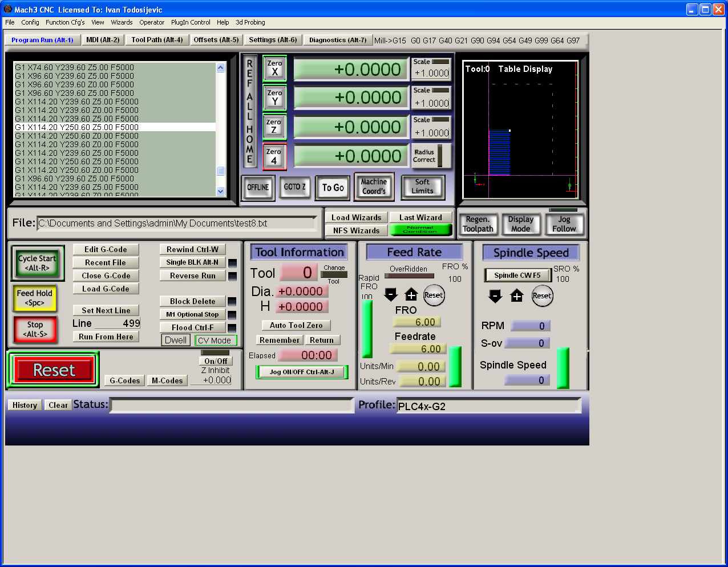Click the toolpath Table Display view
This screenshot has height=567, width=728.
tap(520, 129)
